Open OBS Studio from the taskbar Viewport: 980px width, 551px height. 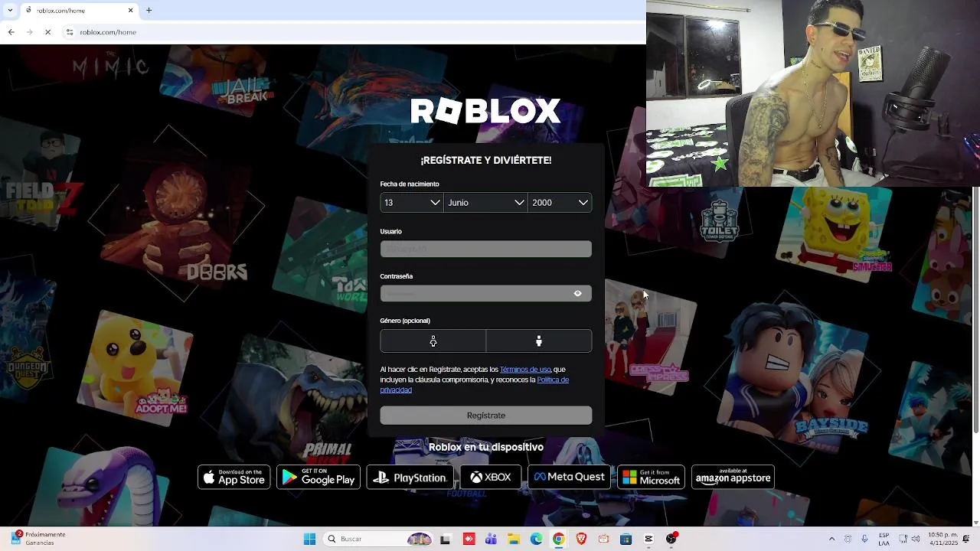(x=671, y=540)
